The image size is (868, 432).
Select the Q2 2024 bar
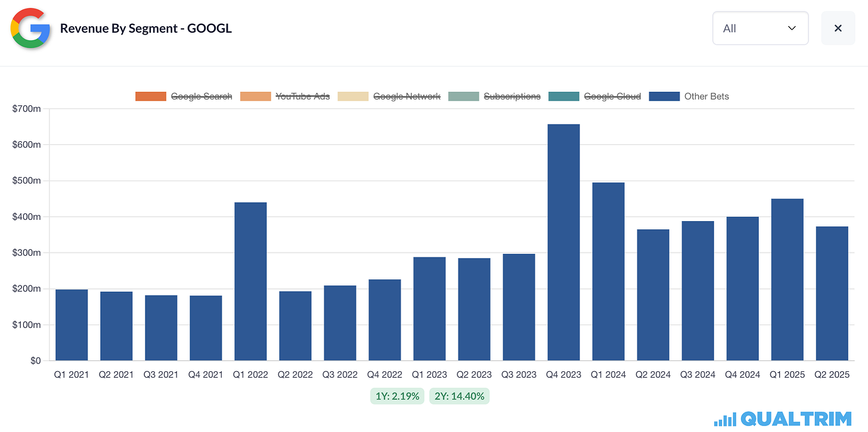(653, 295)
